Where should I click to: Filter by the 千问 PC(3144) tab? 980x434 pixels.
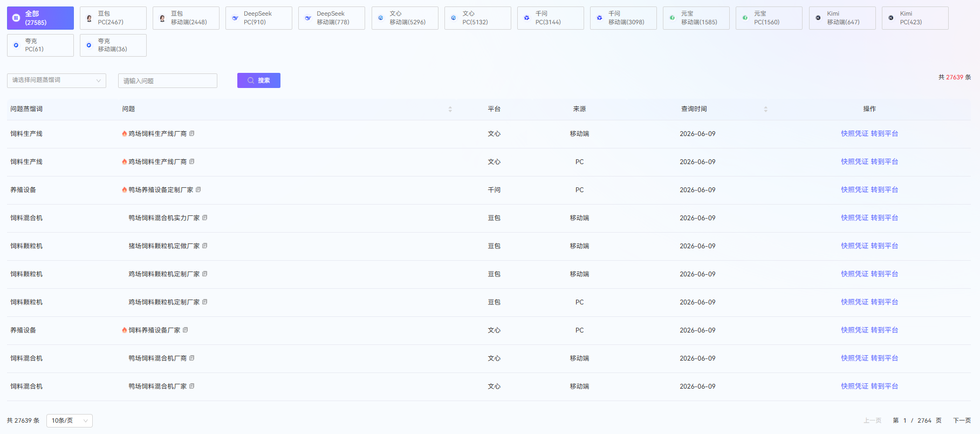tap(551, 18)
